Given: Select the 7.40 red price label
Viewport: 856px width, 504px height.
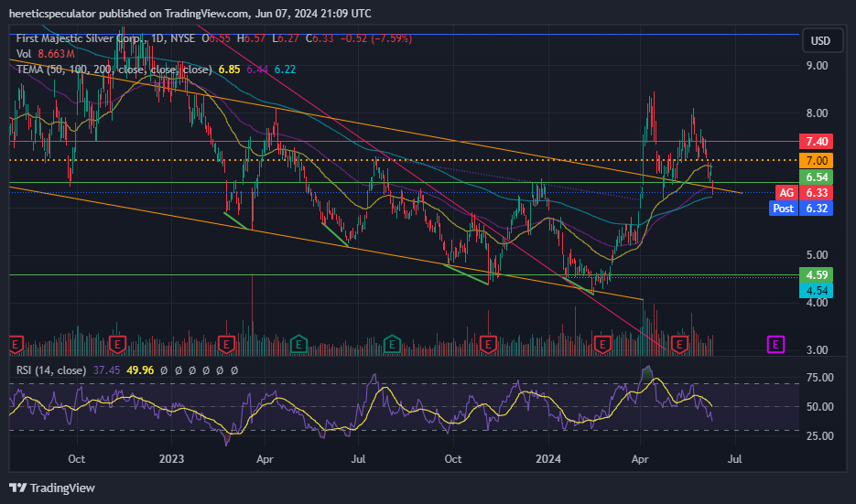Looking at the screenshot, I should pos(817,142).
